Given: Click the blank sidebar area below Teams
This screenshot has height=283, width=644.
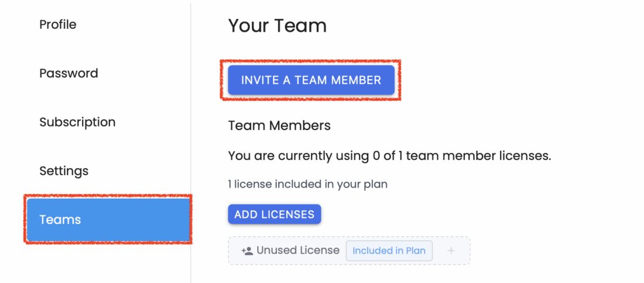Looking at the screenshot, I should (x=105, y=264).
